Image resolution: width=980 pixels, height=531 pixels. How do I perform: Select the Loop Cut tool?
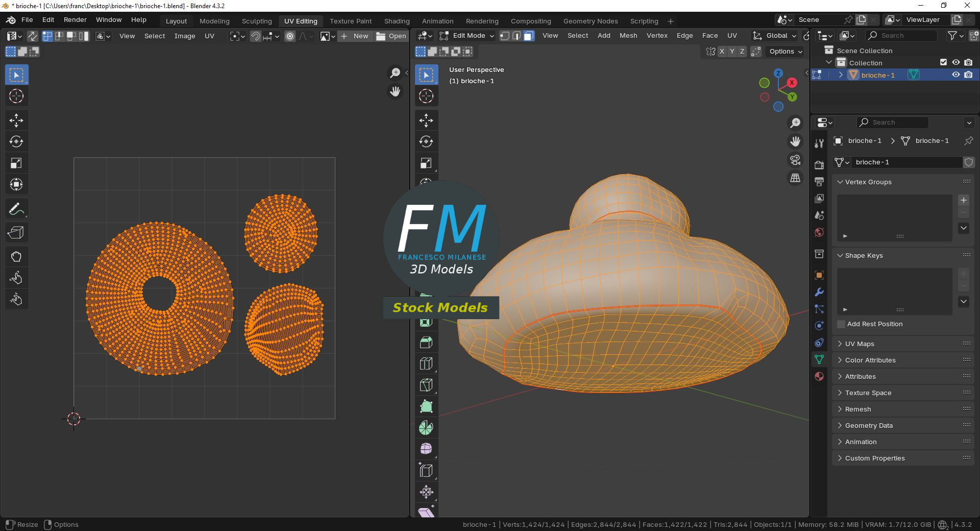click(x=426, y=364)
